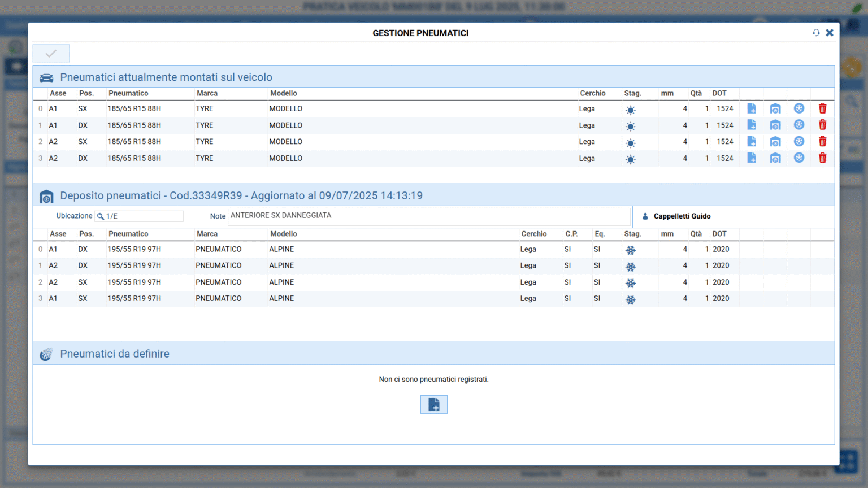Viewport: 868px width, 488px height.
Task: Confirm with the checkmark button
Action: 51,54
